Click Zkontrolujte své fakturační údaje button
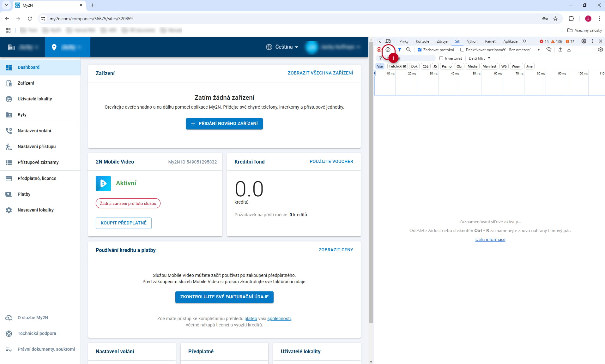 (x=224, y=297)
